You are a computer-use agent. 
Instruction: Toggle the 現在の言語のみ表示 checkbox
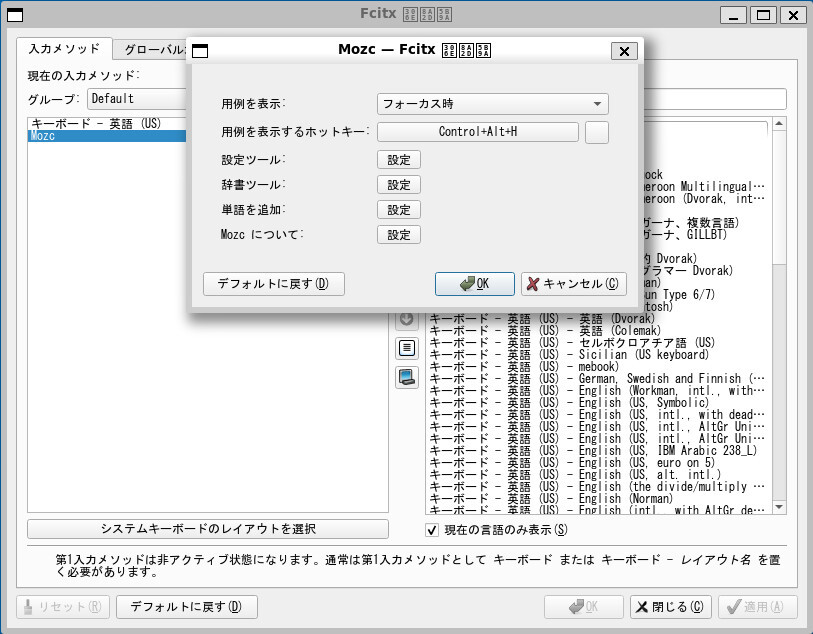pos(432,530)
